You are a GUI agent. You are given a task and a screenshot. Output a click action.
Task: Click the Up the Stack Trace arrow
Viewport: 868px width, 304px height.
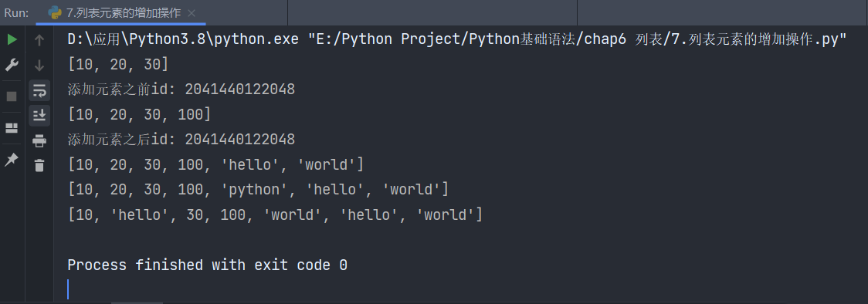tap(39, 40)
